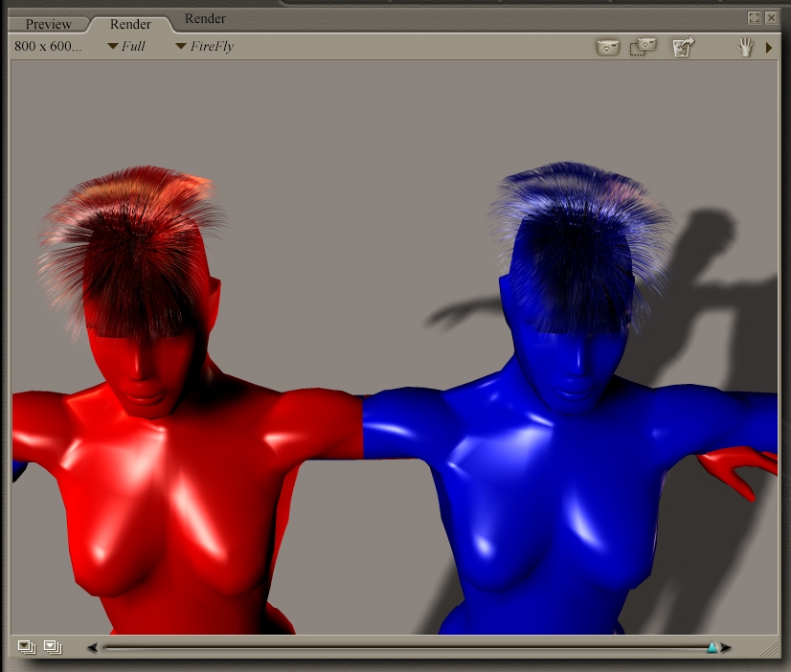Switch to the Preview tab

pos(48,24)
